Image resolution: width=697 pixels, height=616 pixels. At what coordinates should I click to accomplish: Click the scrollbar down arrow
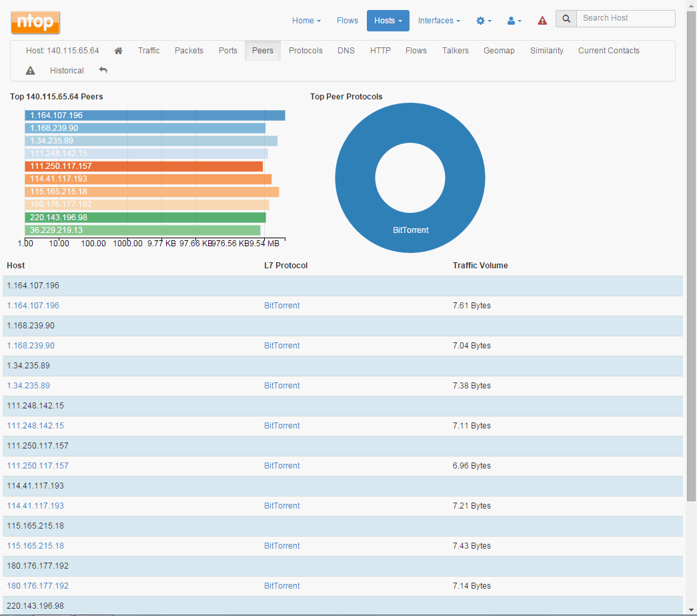691,610
